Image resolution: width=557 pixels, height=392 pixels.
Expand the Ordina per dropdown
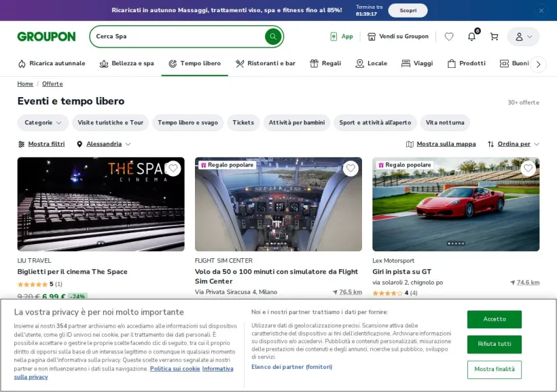(514, 144)
